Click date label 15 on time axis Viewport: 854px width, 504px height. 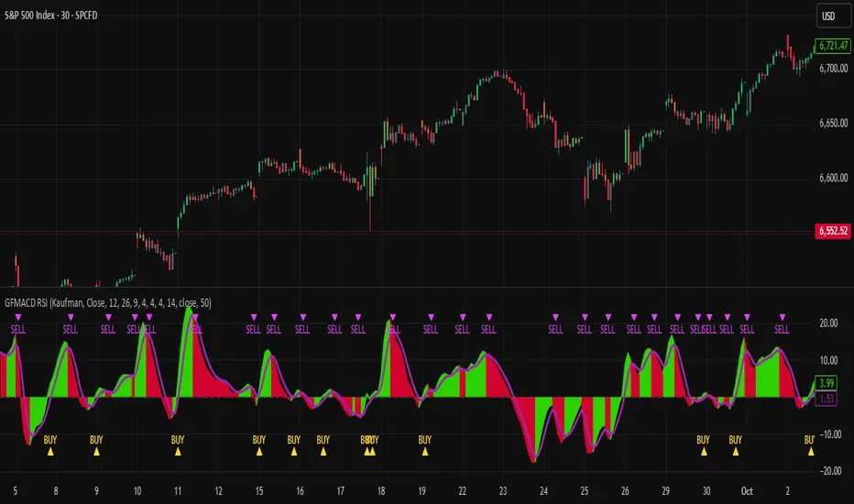(x=259, y=491)
